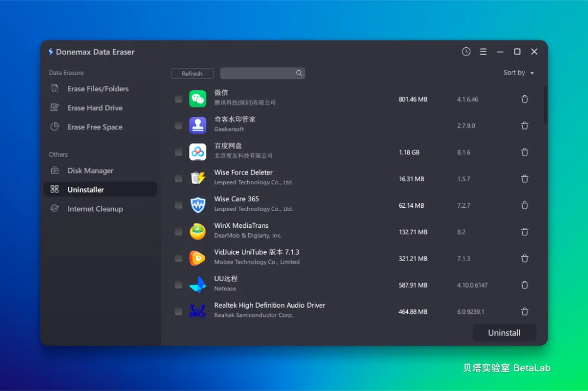Click trash icon for 百度网盘
This screenshot has height=391, width=588.
point(525,152)
